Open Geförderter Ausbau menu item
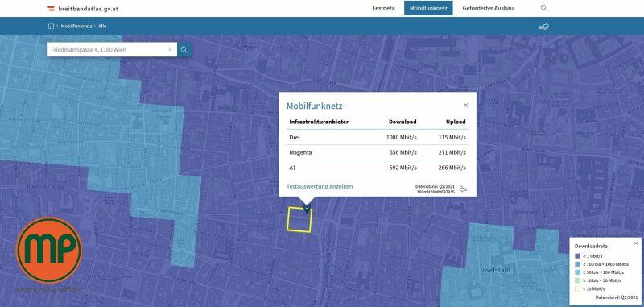Image resolution: width=644 pixels, height=307 pixels. (x=488, y=8)
